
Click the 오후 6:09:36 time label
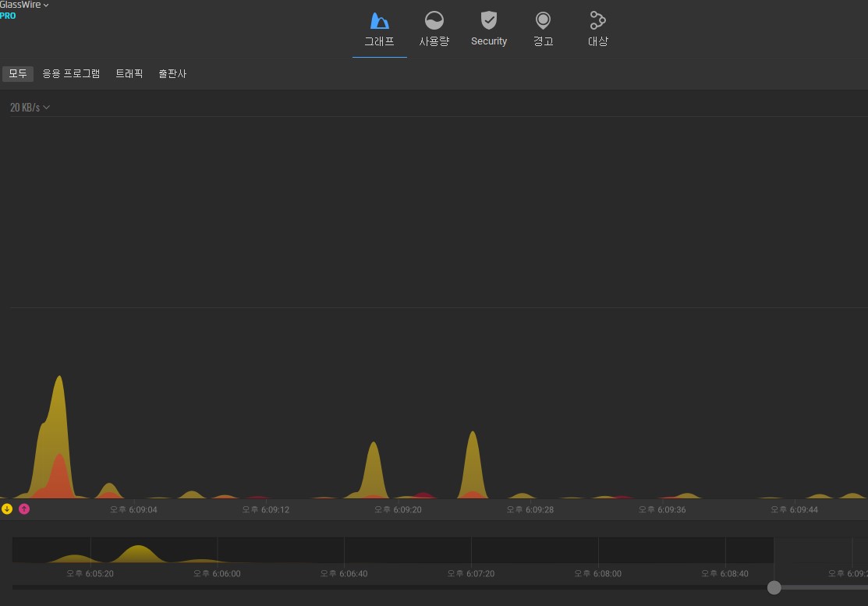(x=662, y=510)
